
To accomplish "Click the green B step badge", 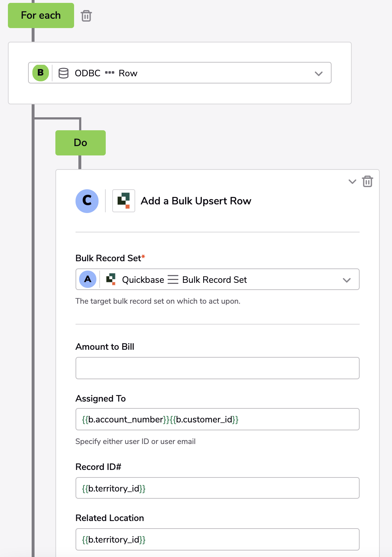I will [41, 73].
